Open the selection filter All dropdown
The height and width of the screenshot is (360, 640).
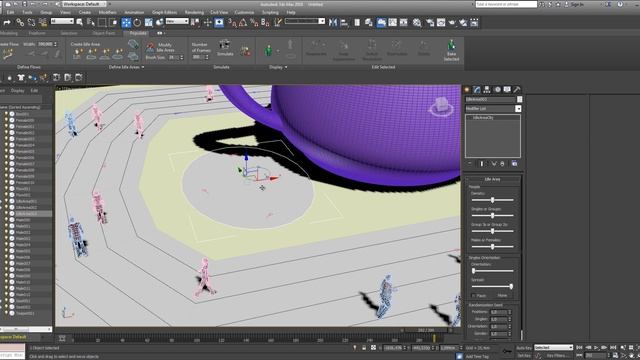tap(62, 21)
